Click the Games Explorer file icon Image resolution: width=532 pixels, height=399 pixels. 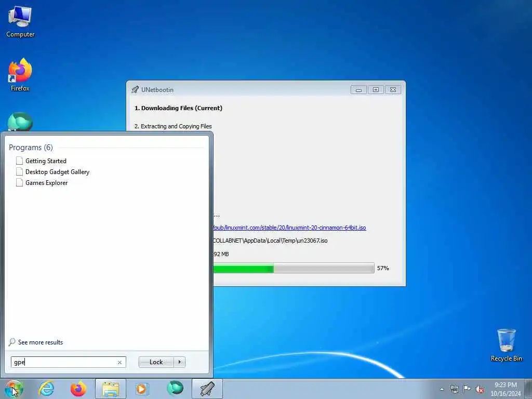(19, 182)
